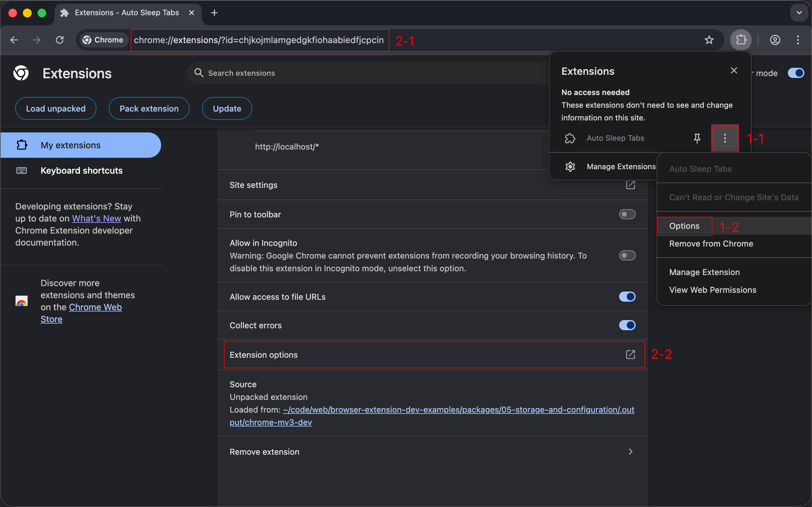Turn on Allow in Incognito toggle

coord(627,255)
